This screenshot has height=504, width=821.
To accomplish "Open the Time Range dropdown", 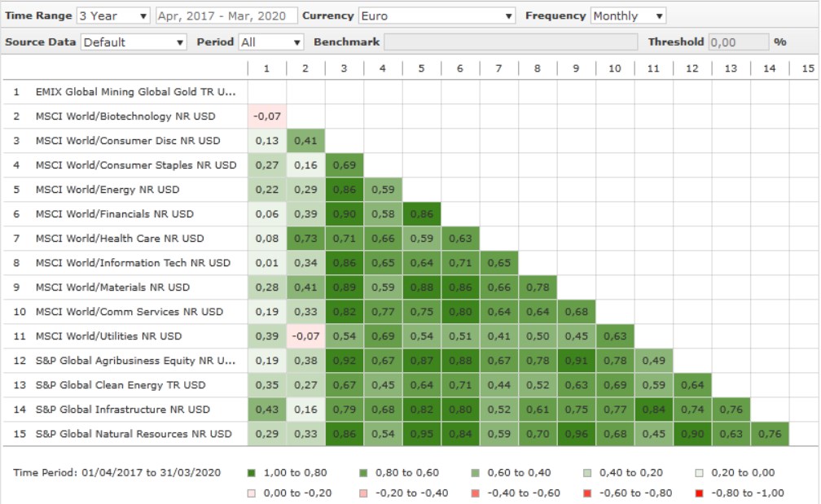I will pyautogui.click(x=113, y=16).
